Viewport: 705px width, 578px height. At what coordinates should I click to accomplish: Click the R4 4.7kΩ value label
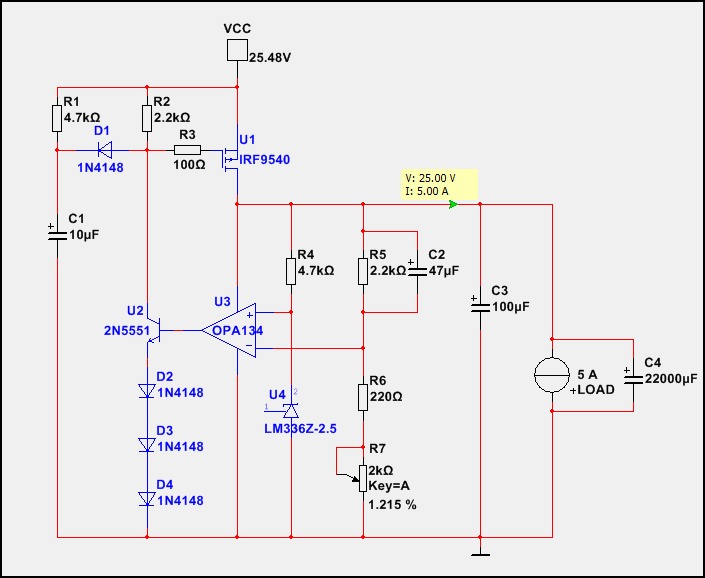[316, 271]
